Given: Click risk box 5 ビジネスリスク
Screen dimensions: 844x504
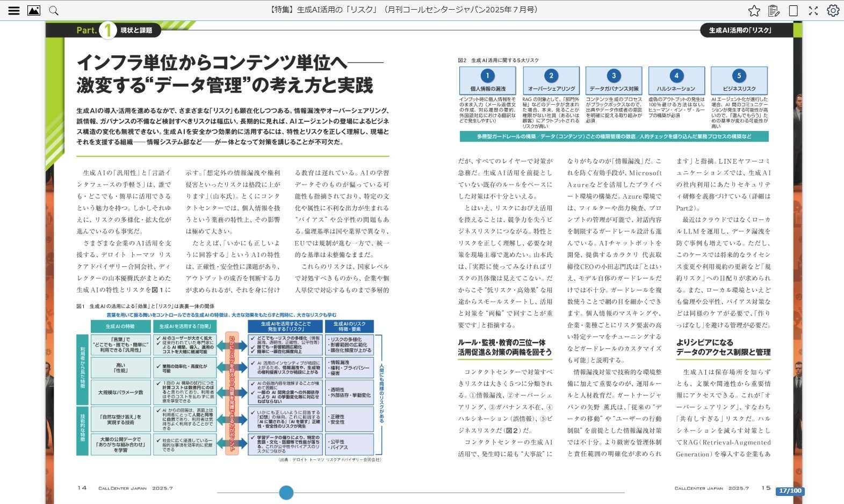Looking at the screenshot, I should (x=739, y=81).
